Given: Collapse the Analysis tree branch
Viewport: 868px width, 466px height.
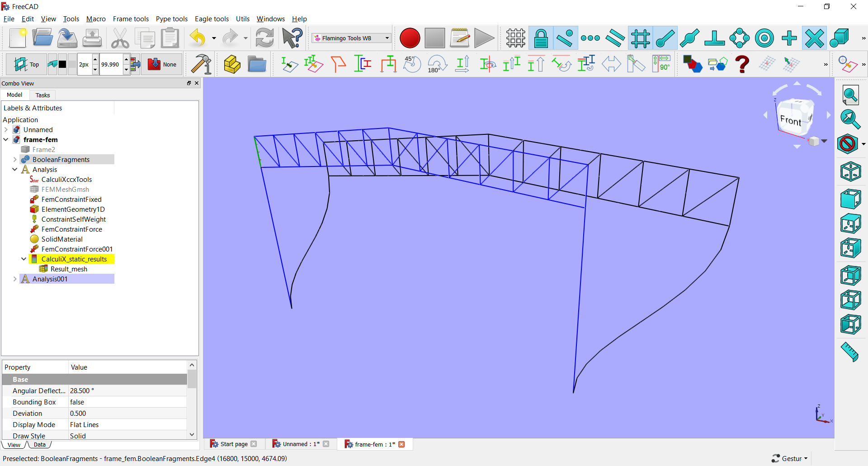Looking at the screenshot, I should pos(15,169).
